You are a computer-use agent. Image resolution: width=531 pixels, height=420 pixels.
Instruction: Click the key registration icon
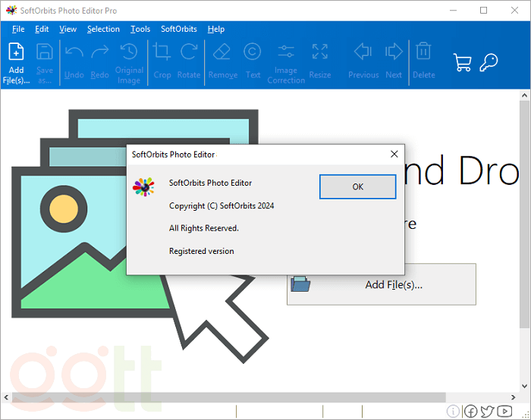point(489,62)
